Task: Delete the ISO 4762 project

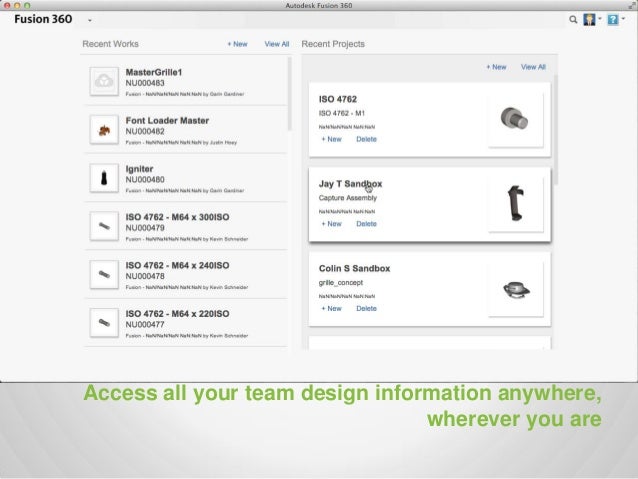Action: point(367,139)
